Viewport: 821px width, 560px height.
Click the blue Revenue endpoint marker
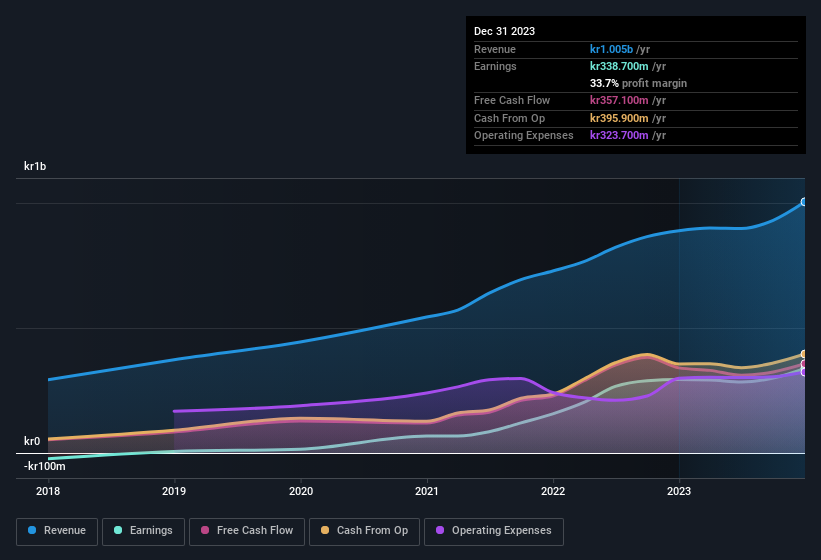[x=804, y=202]
